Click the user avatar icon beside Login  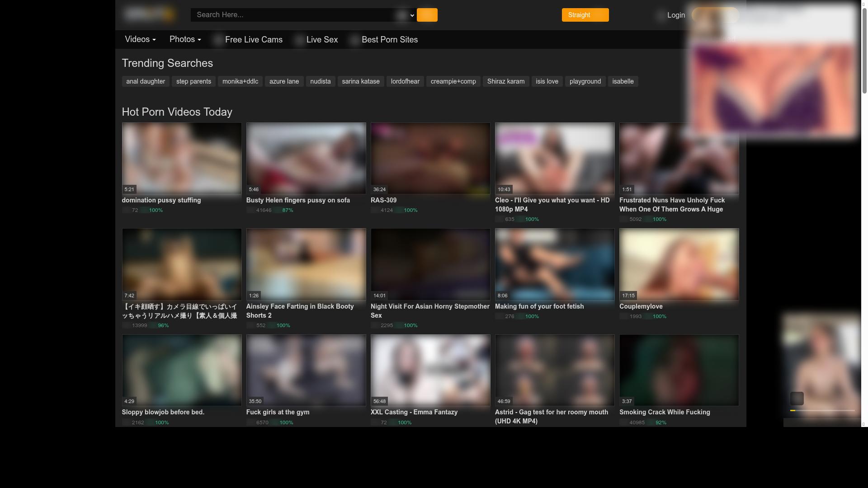tap(660, 15)
